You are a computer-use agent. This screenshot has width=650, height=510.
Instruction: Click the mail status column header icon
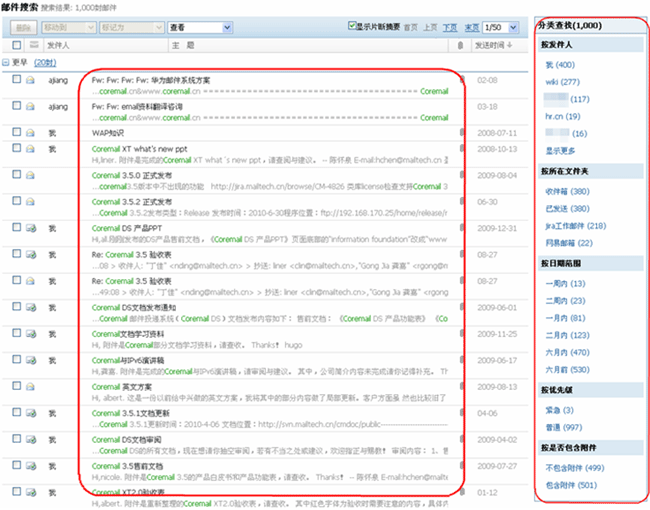(x=31, y=45)
